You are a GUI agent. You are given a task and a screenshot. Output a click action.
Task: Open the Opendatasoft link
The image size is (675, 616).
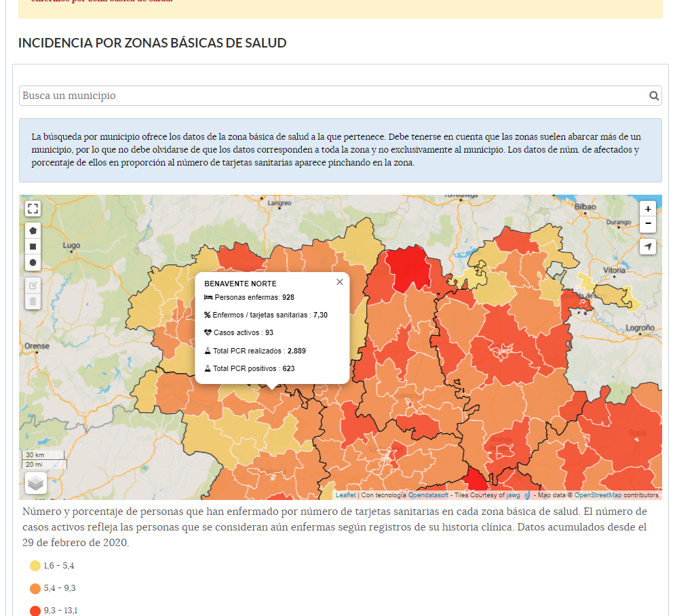coord(428,495)
